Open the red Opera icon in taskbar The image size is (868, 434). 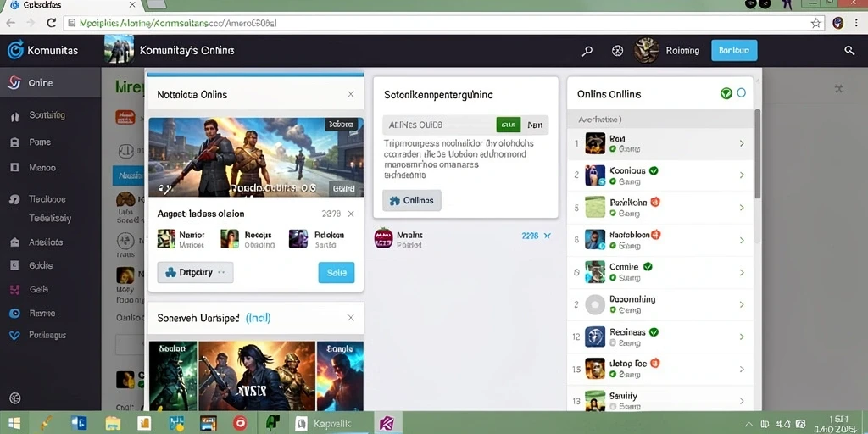240,424
